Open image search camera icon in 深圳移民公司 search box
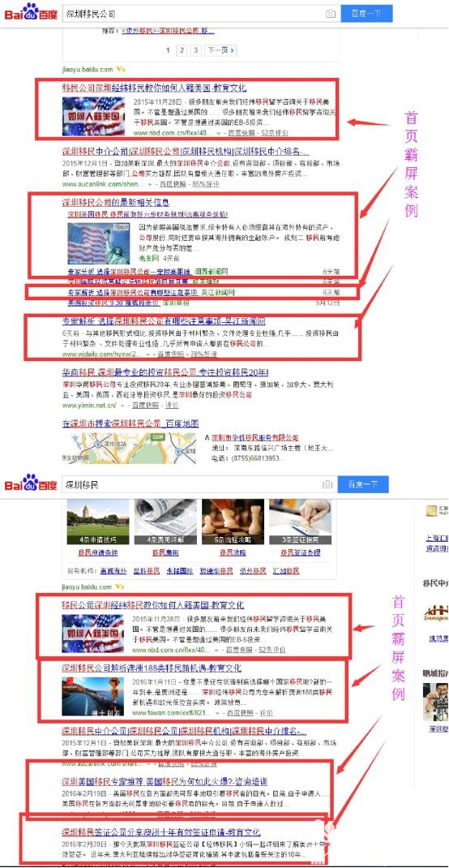449x868 pixels. [330, 14]
